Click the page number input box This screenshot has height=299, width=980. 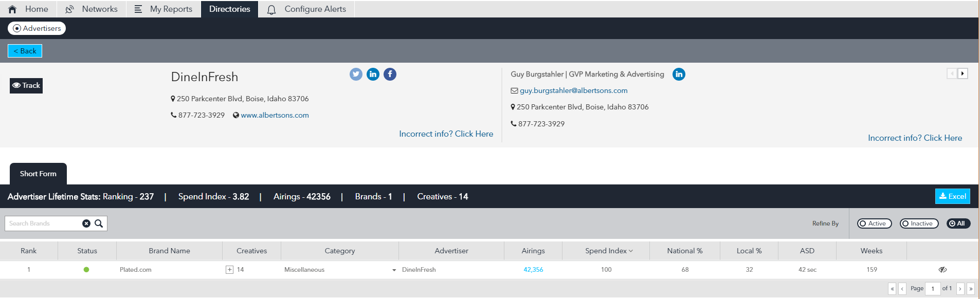click(933, 289)
